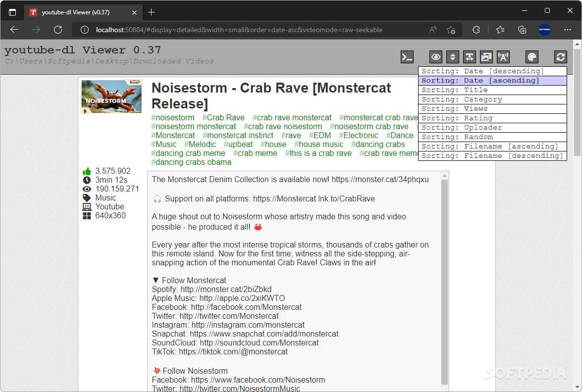Screen dimensions: 582x392
Task: Choose Sorting: Filename [descending]
Action: pyautogui.click(x=492, y=156)
